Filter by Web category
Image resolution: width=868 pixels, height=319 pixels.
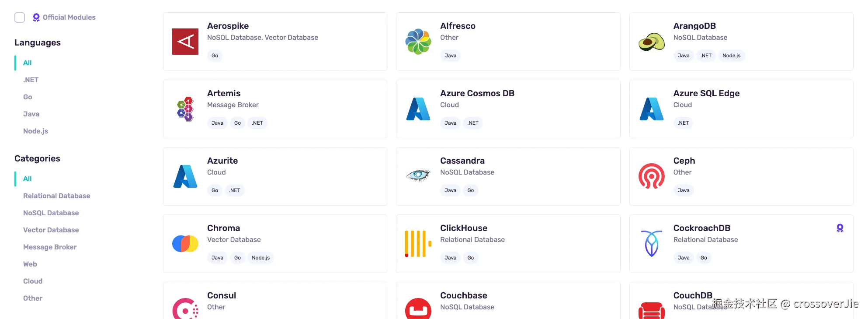point(30,264)
